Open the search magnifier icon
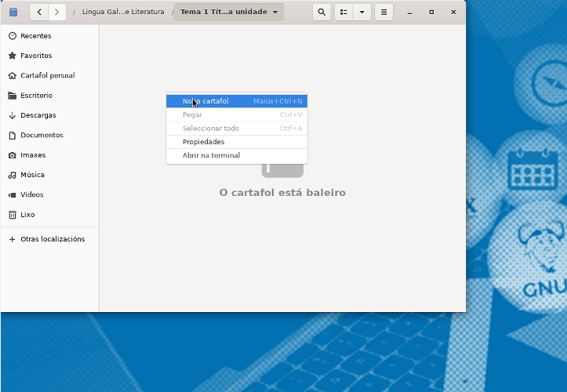The height and width of the screenshot is (392, 567). click(322, 13)
